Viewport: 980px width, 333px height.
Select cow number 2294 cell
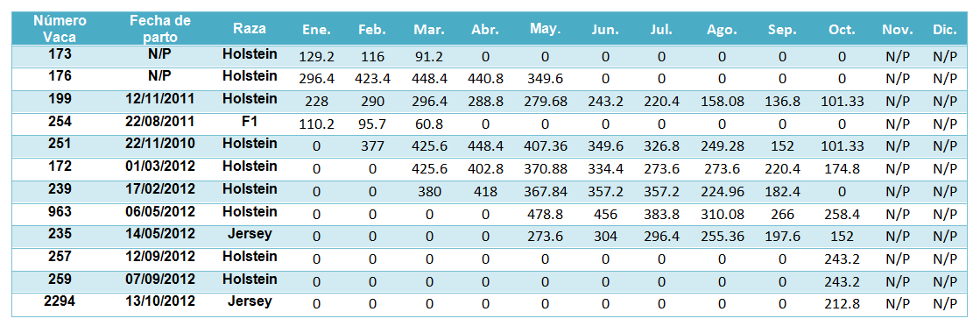click(x=60, y=301)
